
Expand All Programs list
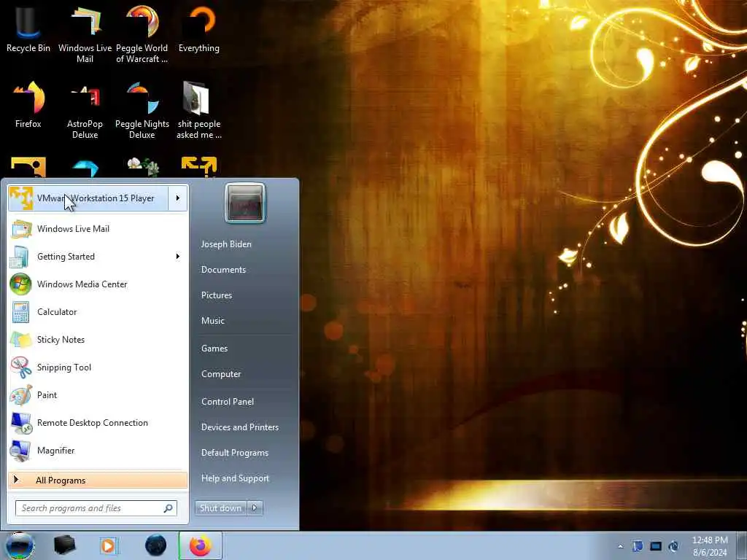tap(98, 481)
